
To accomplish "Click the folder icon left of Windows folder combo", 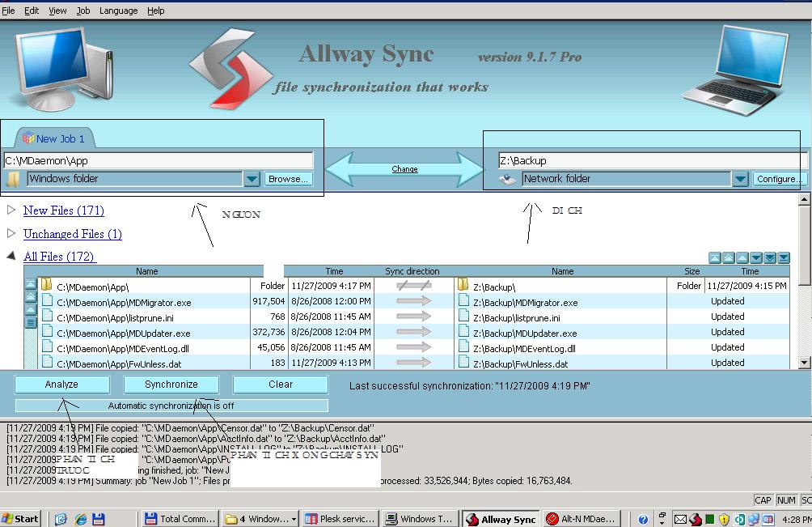I will pyautogui.click(x=13, y=179).
